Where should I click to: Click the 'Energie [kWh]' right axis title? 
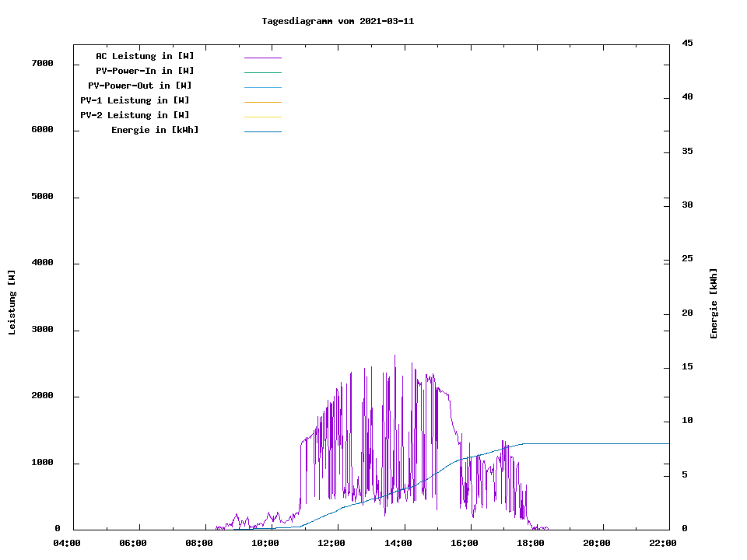[x=714, y=303]
